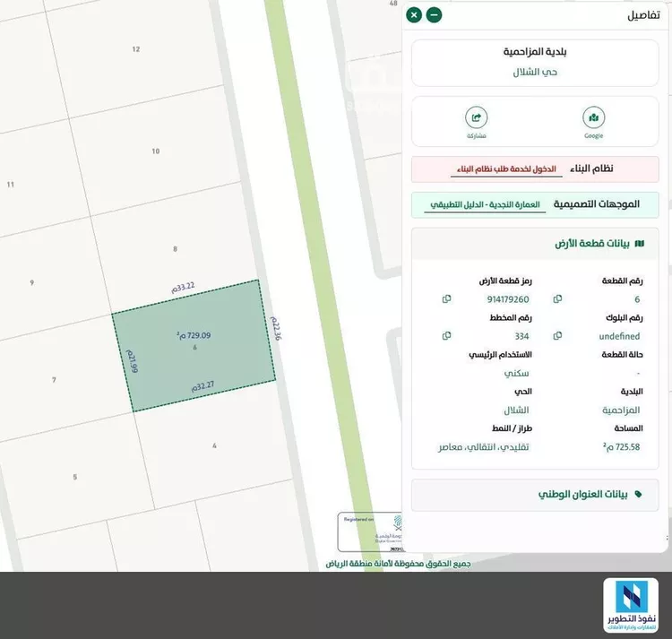Image resolution: width=672 pixels, height=639 pixels.
Task: Click the area value 725.58 m²
Action: 621,447
